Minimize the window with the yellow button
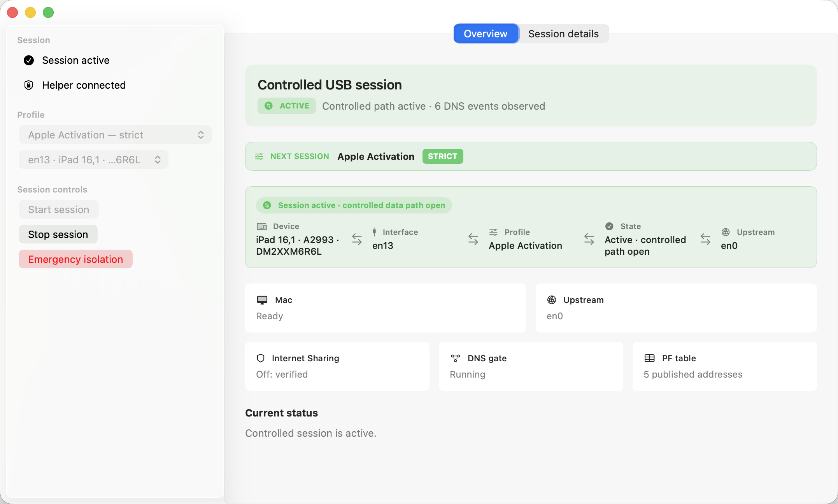Screen dimensions: 838x504 pyautogui.click(x=30, y=12)
